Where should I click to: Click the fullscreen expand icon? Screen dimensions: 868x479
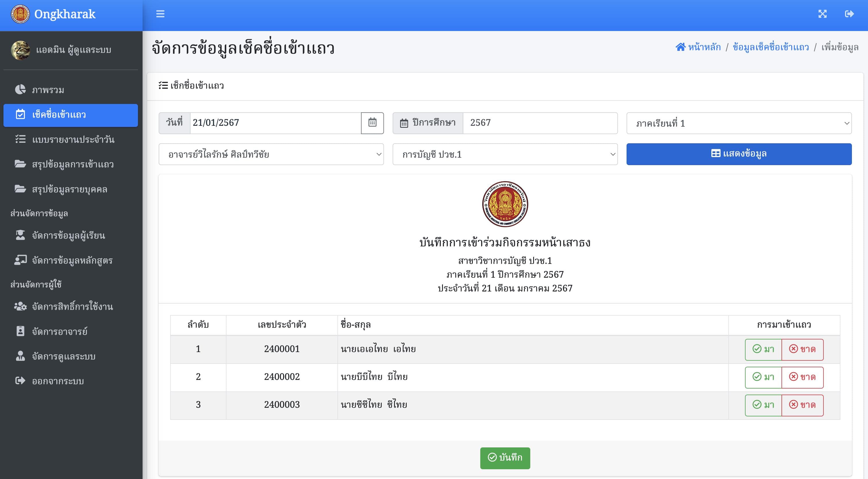pyautogui.click(x=823, y=14)
